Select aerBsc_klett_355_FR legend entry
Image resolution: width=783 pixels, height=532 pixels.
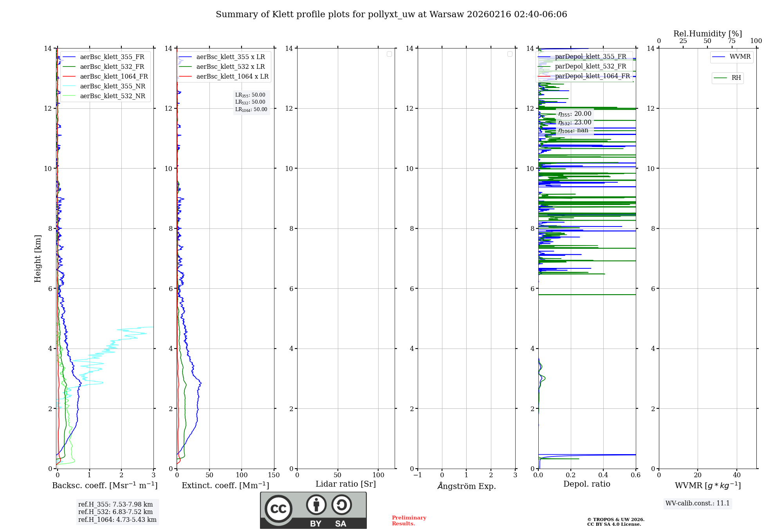pos(112,57)
